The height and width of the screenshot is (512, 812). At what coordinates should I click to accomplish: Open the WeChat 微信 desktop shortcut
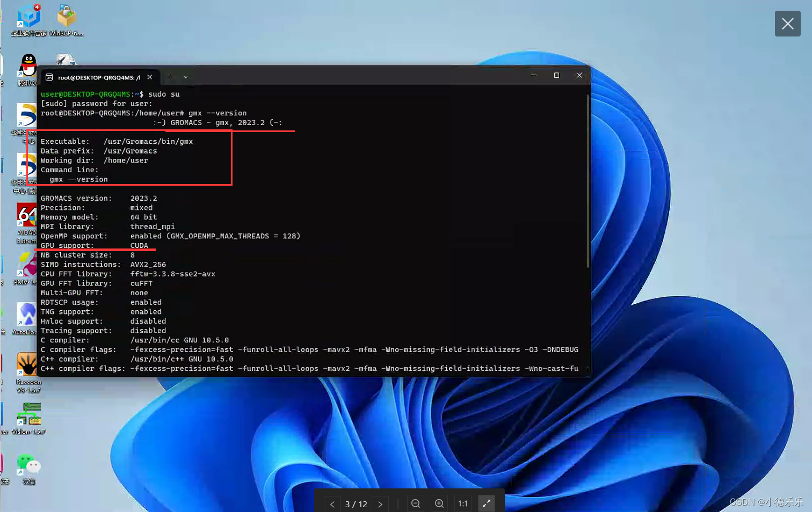pyautogui.click(x=29, y=469)
